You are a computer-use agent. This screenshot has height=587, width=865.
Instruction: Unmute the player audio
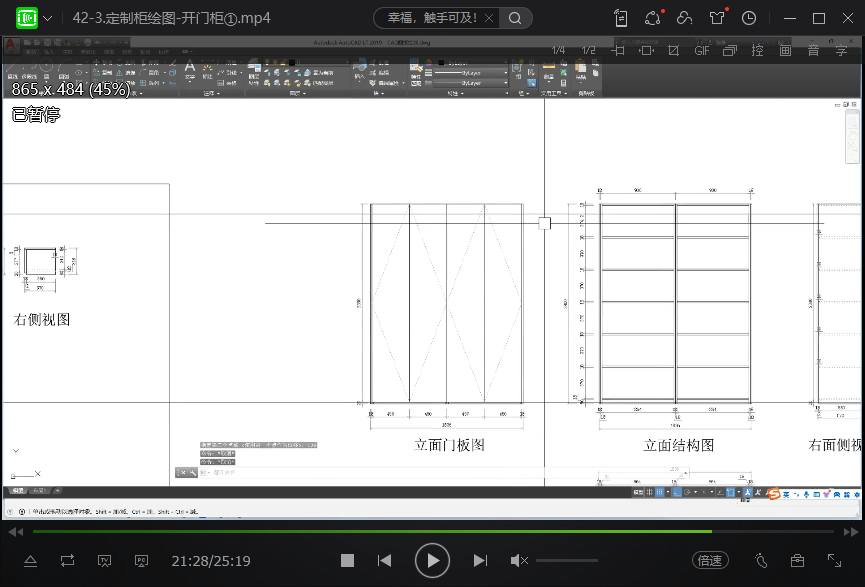click(x=518, y=561)
